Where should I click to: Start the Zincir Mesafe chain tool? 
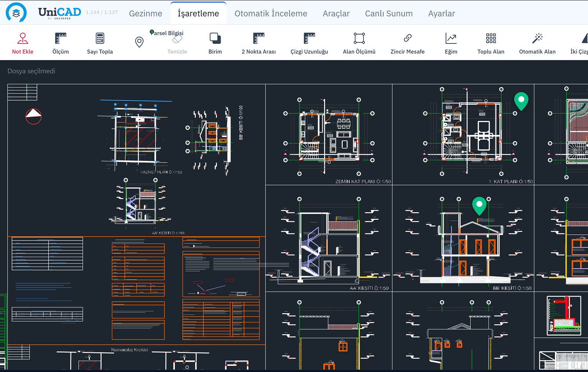(408, 43)
